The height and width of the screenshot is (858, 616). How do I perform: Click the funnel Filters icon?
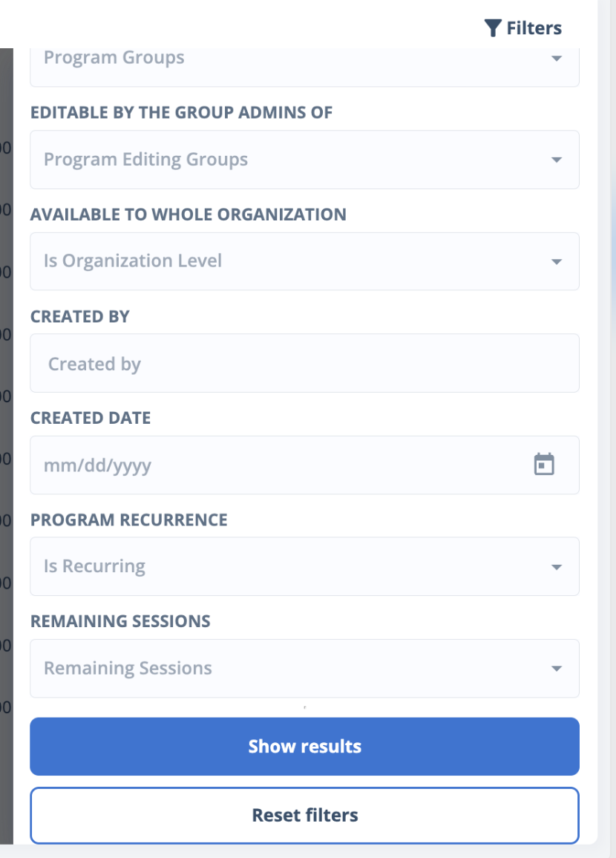click(x=493, y=28)
